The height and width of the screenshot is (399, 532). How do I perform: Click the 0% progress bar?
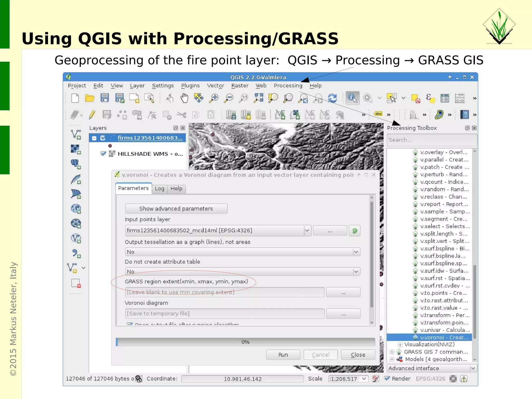click(245, 342)
